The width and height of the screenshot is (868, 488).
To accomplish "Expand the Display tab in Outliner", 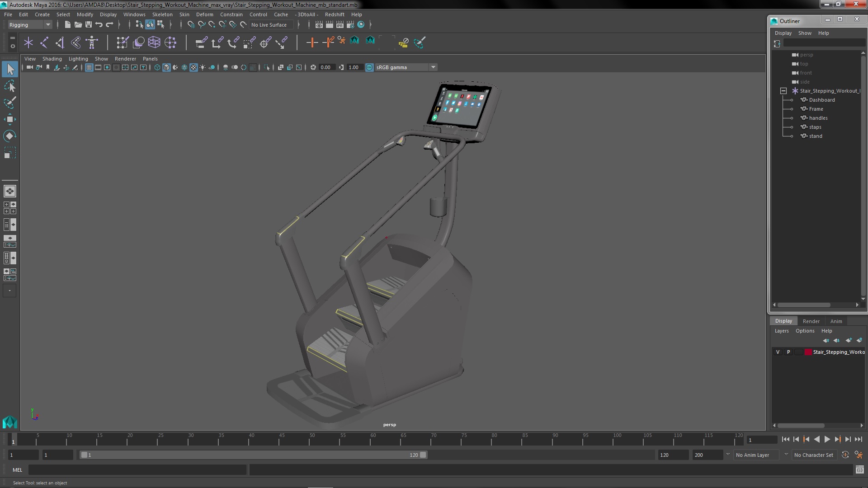I will click(783, 33).
